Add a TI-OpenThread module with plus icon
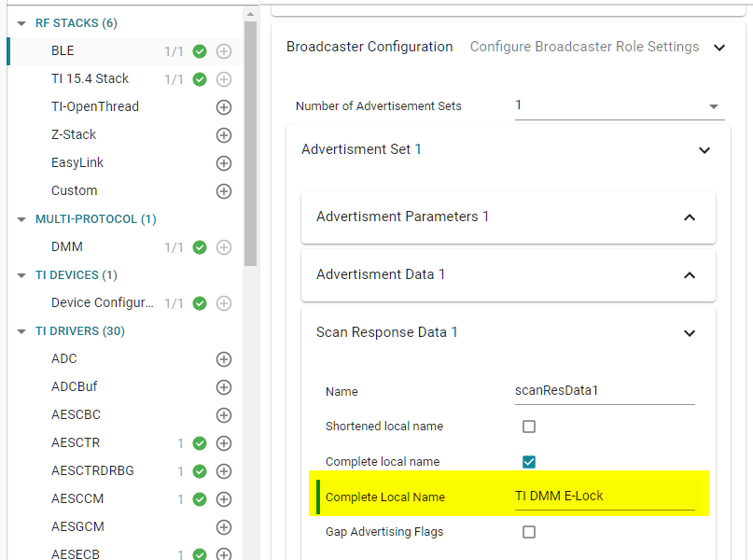The width and height of the screenshot is (753, 560). (x=224, y=107)
